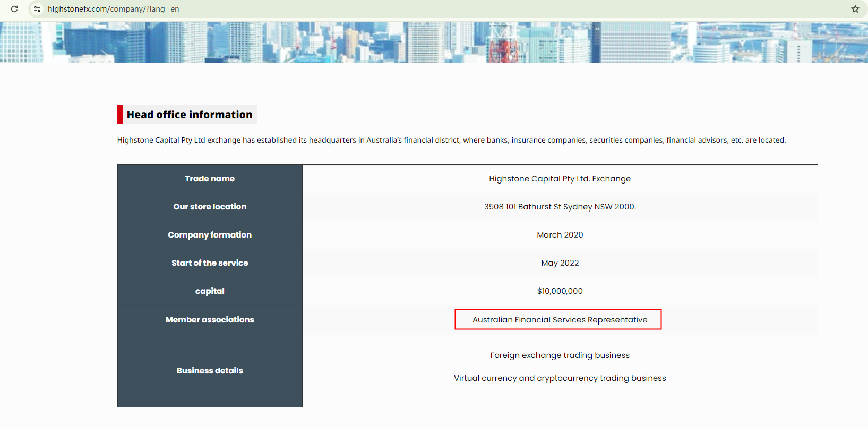Click the 'Member associations' row header

coord(210,320)
